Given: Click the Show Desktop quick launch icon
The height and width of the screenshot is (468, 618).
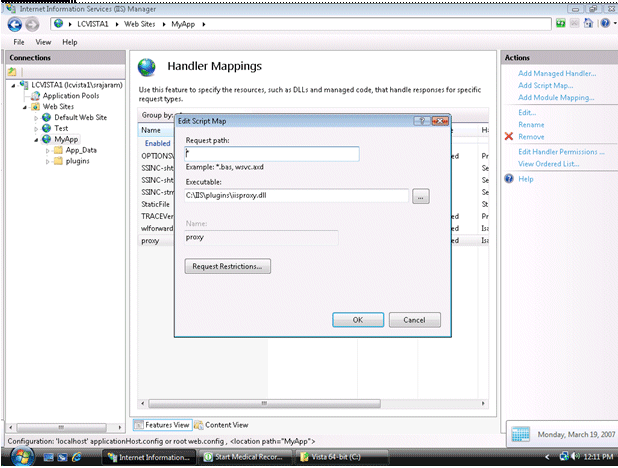Looking at the screenshot, I should point(49,457).
